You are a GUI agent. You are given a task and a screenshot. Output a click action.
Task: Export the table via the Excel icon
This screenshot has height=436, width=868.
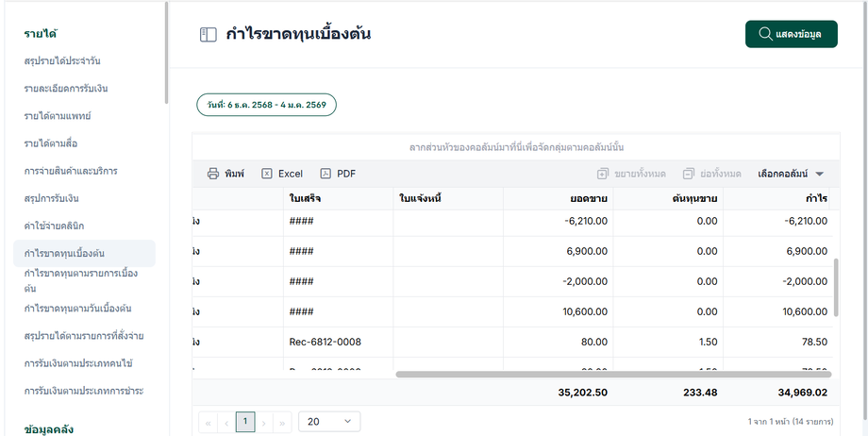click(267, 174)
